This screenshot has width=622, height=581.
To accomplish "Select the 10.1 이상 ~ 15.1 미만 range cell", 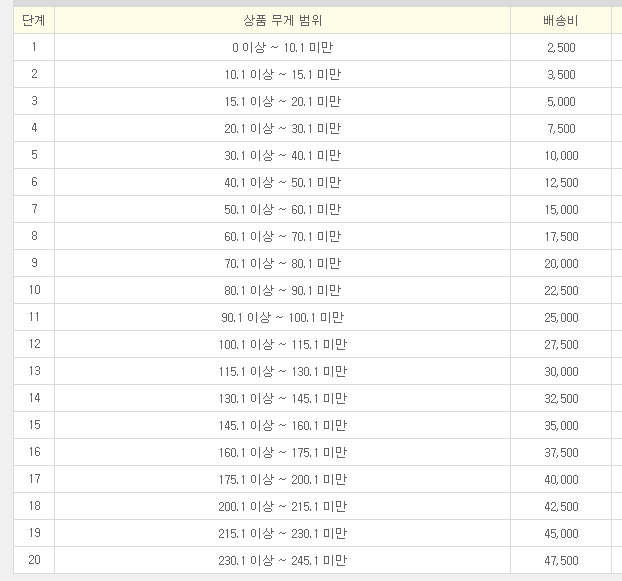I will (x=282, y=74).
